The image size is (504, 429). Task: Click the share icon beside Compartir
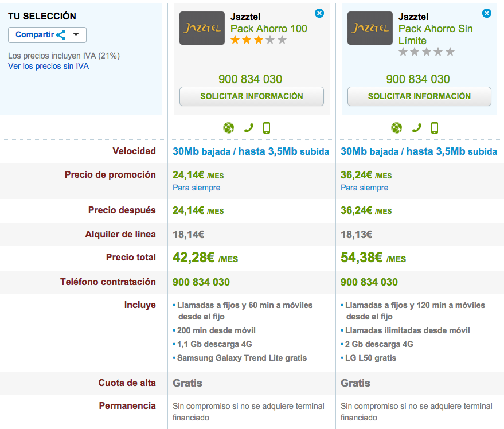[x=61, y=35]
